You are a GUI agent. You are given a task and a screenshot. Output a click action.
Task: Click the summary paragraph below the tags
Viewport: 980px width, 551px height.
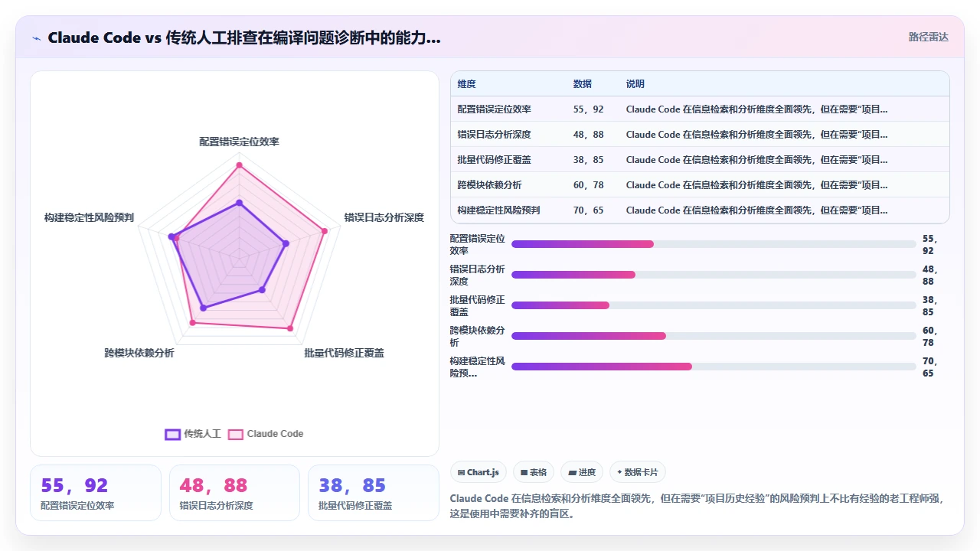(698, 506)
